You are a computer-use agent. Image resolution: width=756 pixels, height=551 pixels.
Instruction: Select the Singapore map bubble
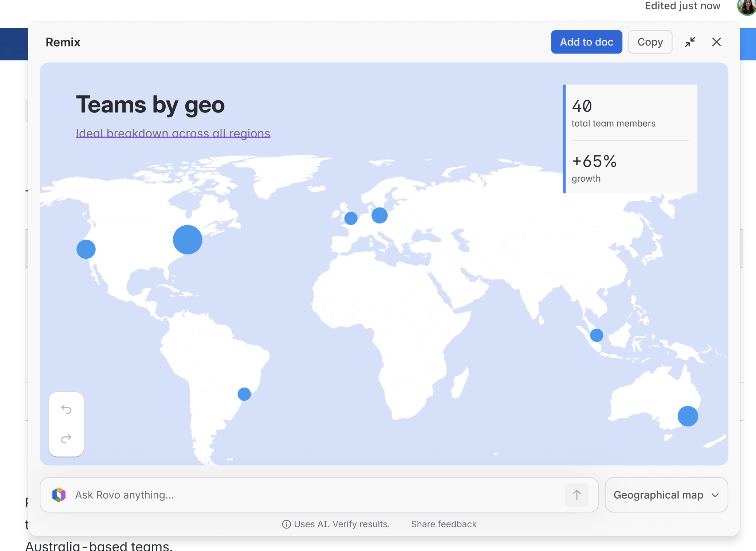click(596, 335)
